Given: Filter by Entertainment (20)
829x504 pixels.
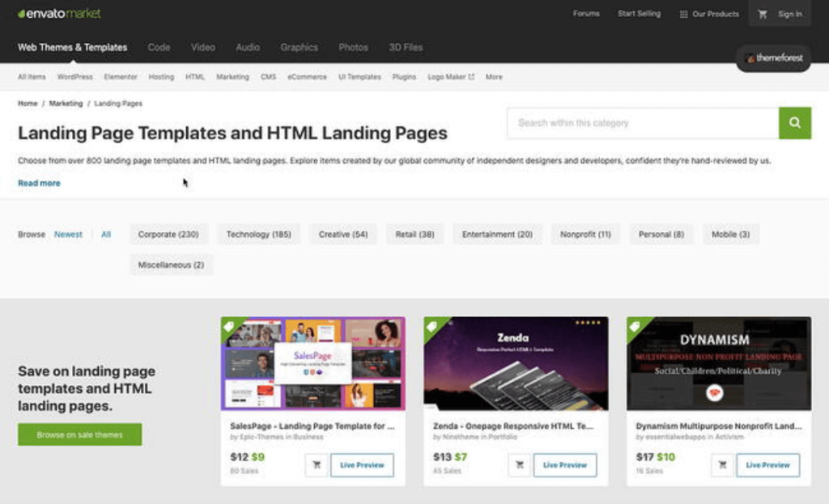Looking at the screenshot, I should (x=498, y=235).
